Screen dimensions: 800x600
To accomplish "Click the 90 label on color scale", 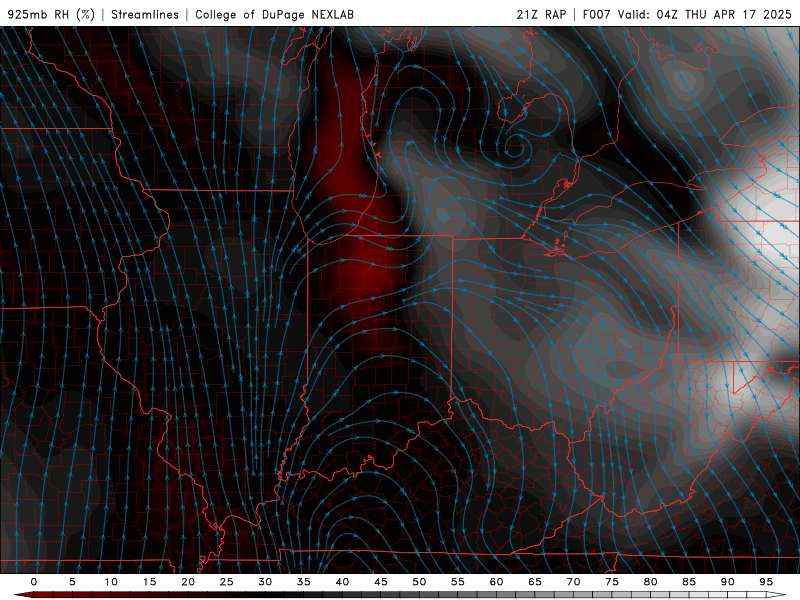I will [x=728, y=582].
